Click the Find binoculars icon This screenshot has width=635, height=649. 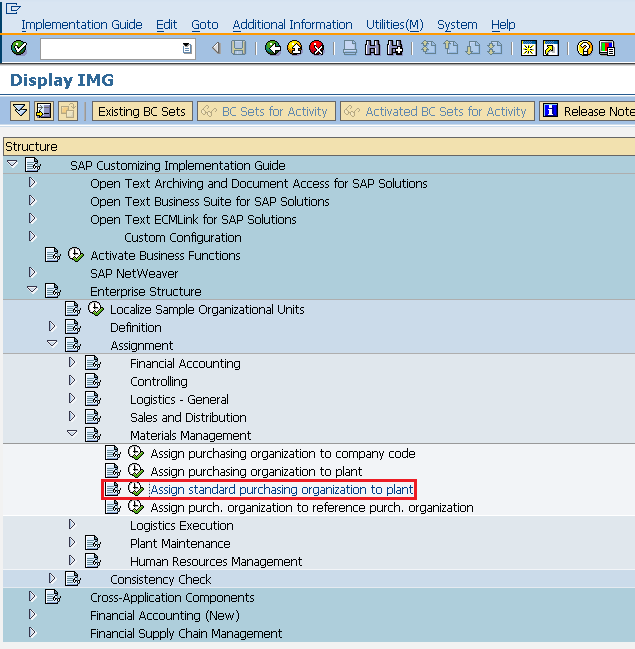[x=372, y=48]
